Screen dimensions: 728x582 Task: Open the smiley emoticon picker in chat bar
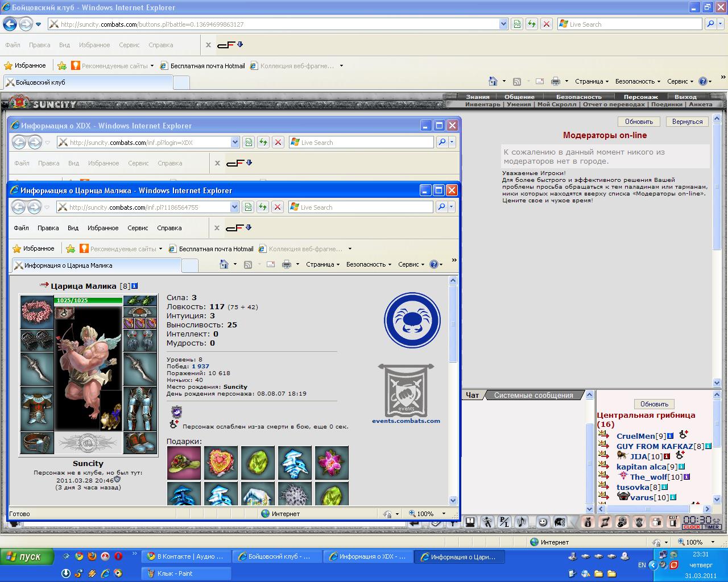coord(543,522)
